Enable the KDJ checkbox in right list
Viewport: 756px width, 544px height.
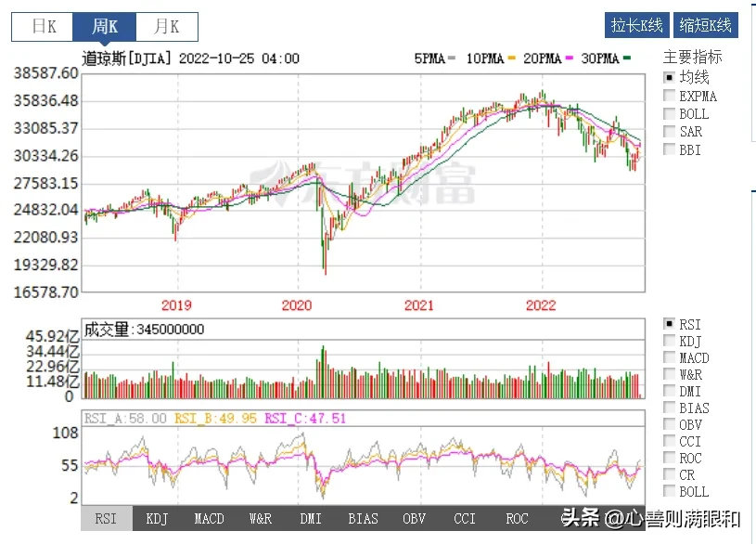pyautogui.click(x=669, y=341)
